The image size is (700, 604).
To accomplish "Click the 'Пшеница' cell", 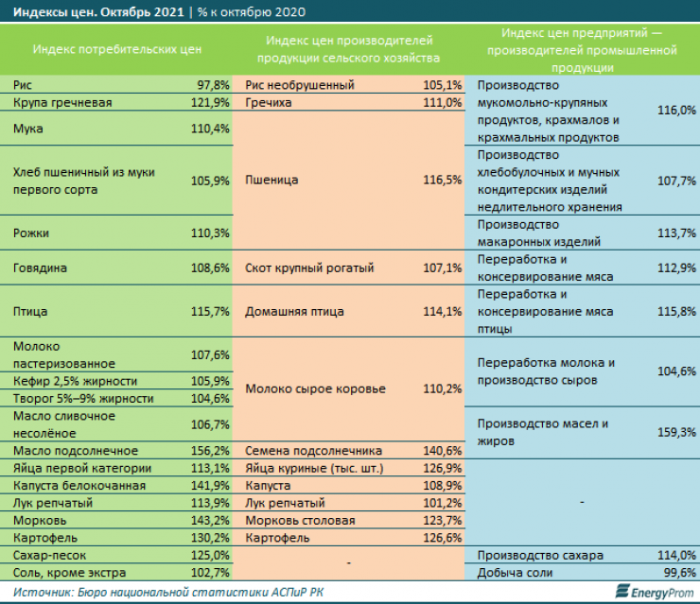I will pos(271,179).
